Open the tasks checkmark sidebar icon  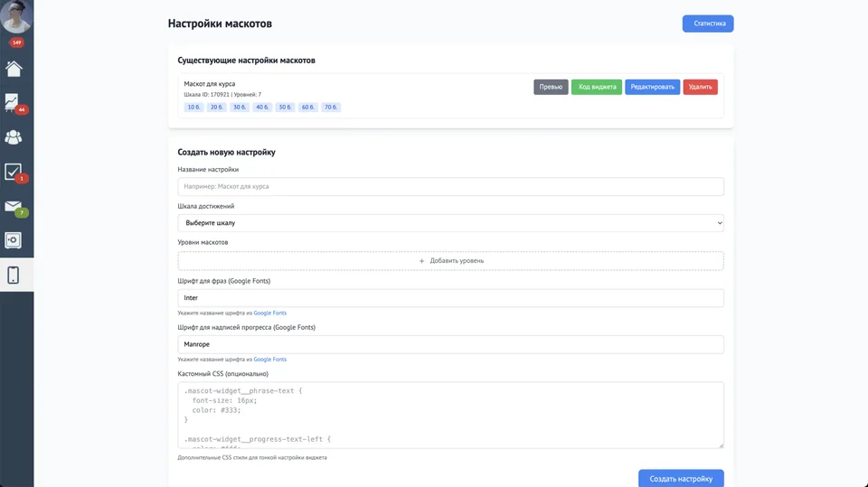13,172
